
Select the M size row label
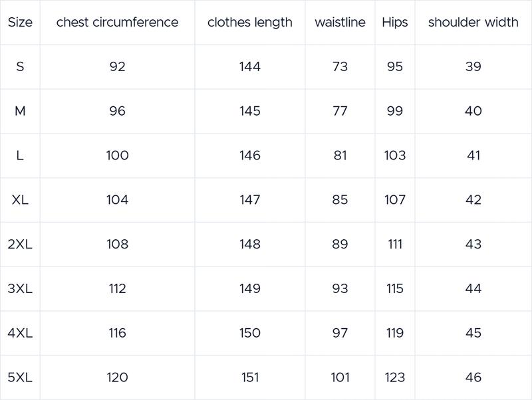point(20,111)
